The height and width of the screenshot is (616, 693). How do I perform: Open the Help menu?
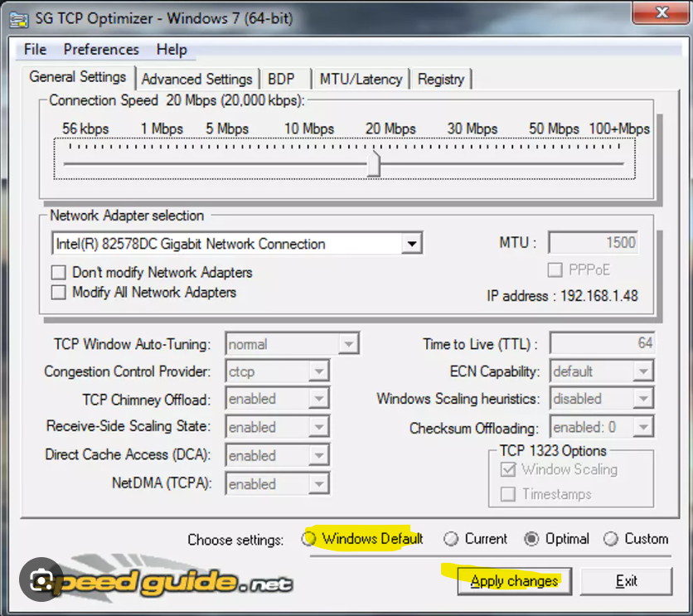point(172,50)
